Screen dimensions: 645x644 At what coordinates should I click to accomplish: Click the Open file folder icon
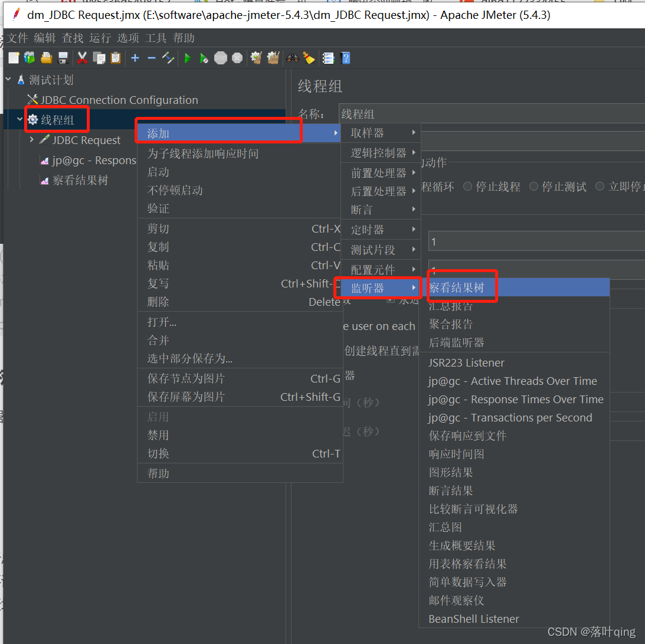47,58
